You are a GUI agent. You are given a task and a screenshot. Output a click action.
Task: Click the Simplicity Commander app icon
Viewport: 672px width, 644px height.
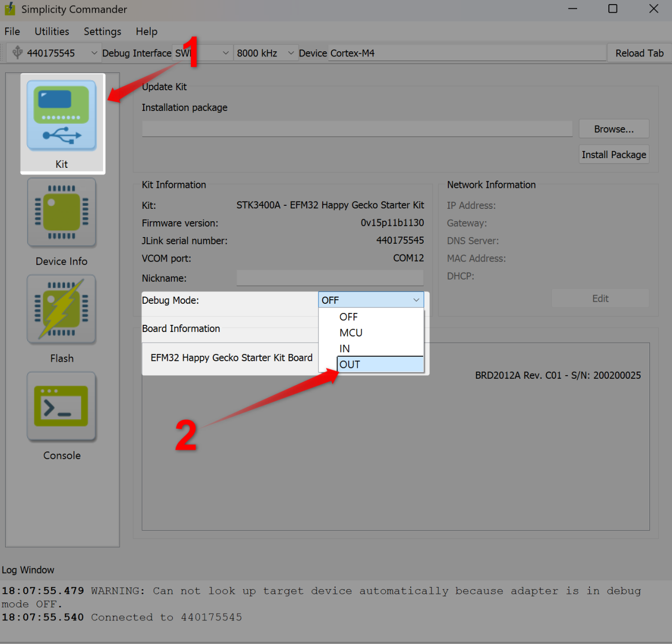[x=10, y=9]
